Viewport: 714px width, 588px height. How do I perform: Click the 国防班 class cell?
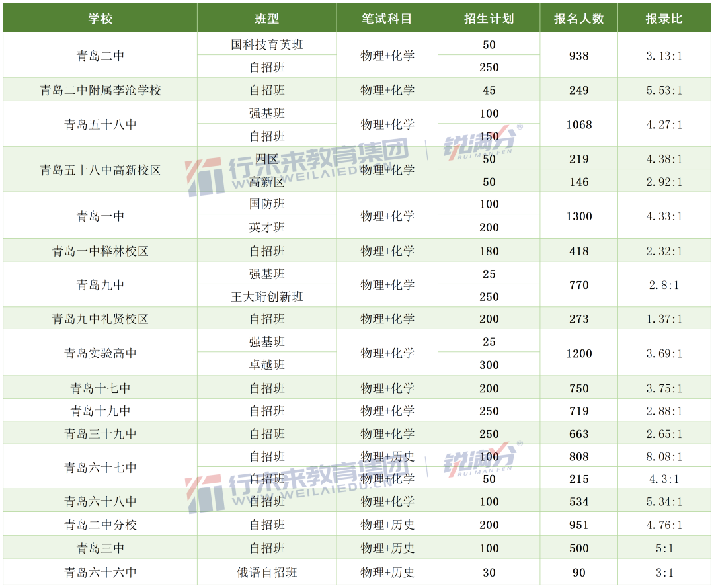tap(267, 204)
